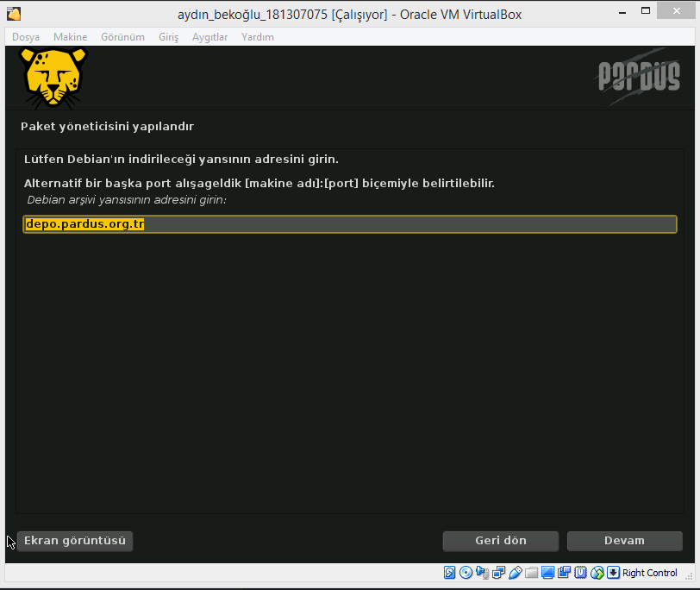Screen dimensions: 700x590
Task: Click the network adapter status icon
Action: point(498,573)
